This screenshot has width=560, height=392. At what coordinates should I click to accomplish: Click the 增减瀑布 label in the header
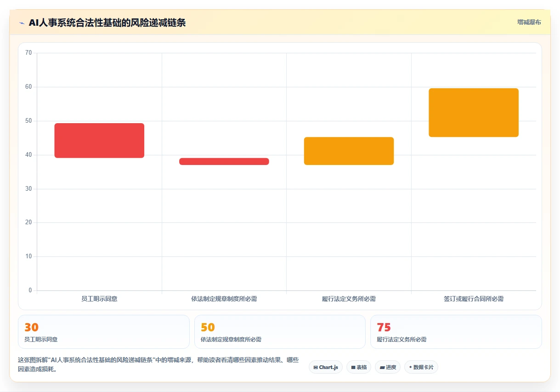point(529,22)
